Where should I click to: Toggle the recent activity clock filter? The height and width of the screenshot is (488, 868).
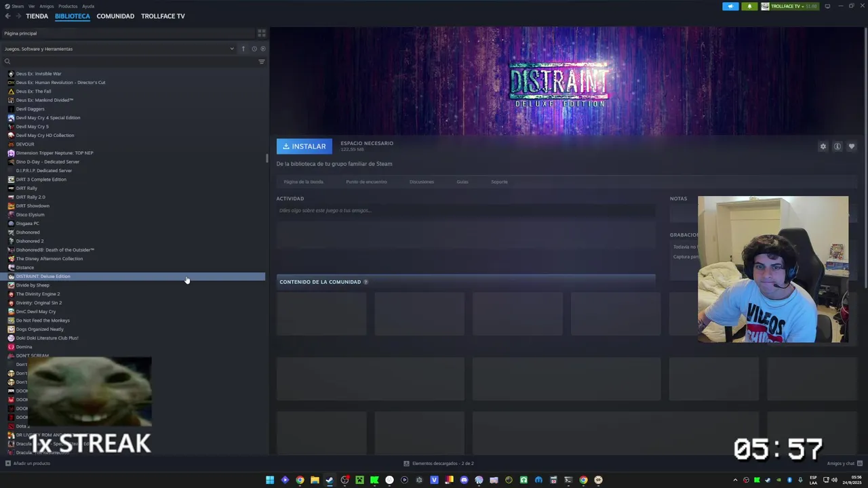(x=254, y=49)
